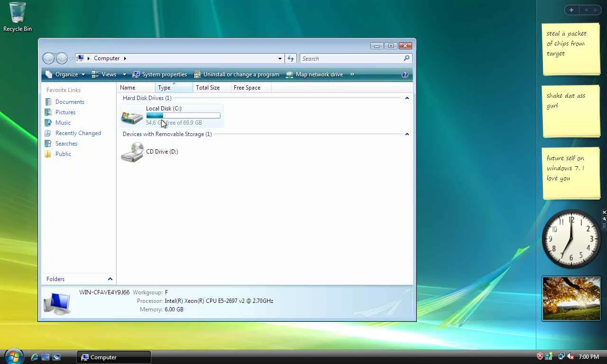Screen dimensions: 607x364
Task: Open the Searches favorite link
Action: coord(66,144)
